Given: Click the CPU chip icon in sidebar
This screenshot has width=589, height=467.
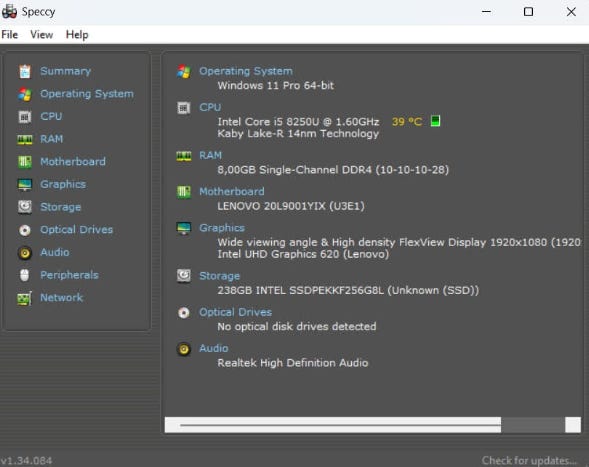Looking at the screenshot, I should click(x=25, y=117).
